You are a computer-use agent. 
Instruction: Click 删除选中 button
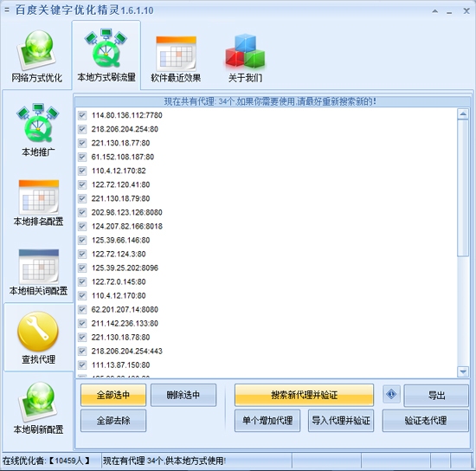coord(183,395)
